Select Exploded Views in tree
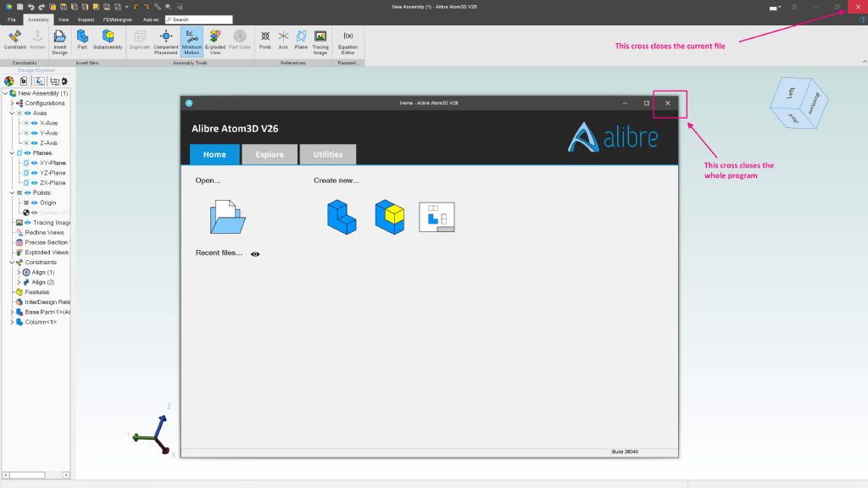Viewport: 868px width, 488px height. (47, 252)
